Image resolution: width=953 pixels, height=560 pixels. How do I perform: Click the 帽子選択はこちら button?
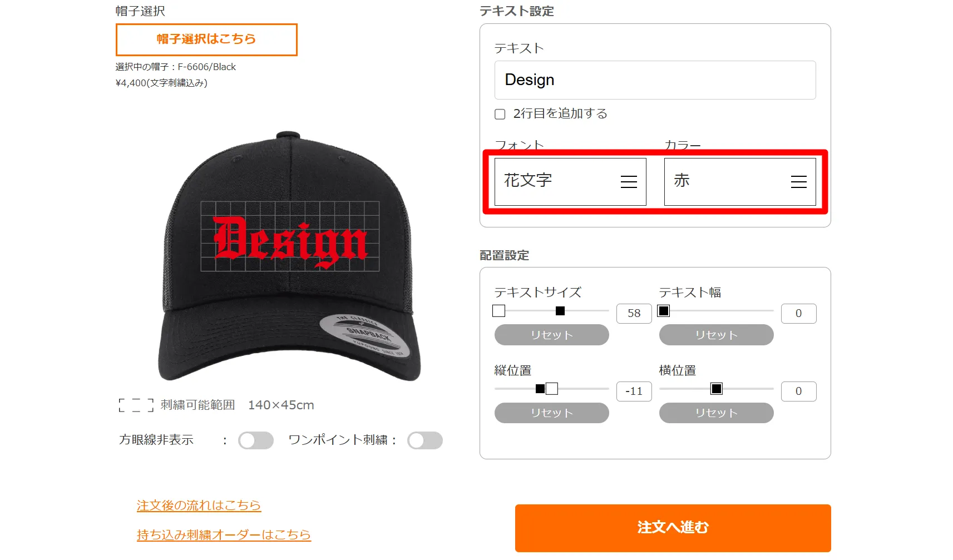[206, 39]
